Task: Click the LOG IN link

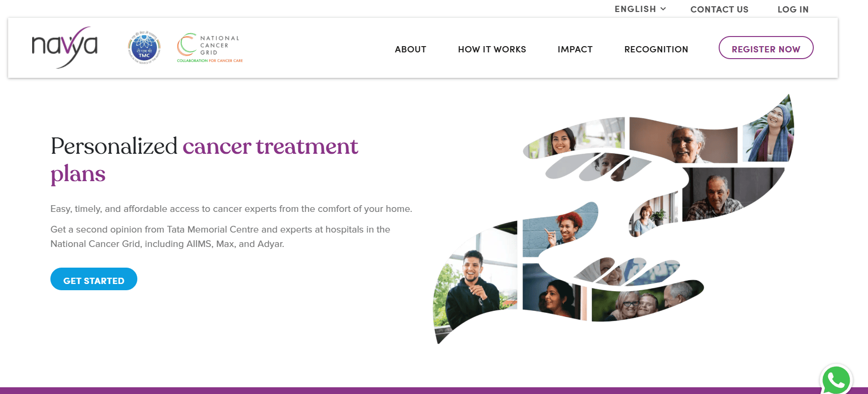Action: (793, 10)
